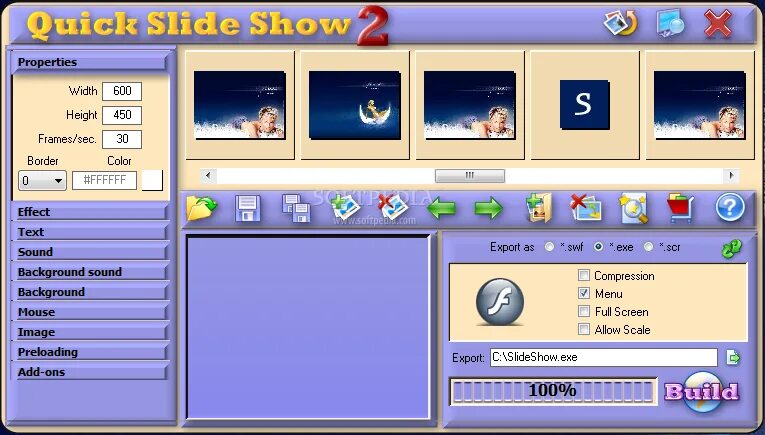765x435 pixels.
Task: Add folder of images with plus folder icon
Action: 539,208
